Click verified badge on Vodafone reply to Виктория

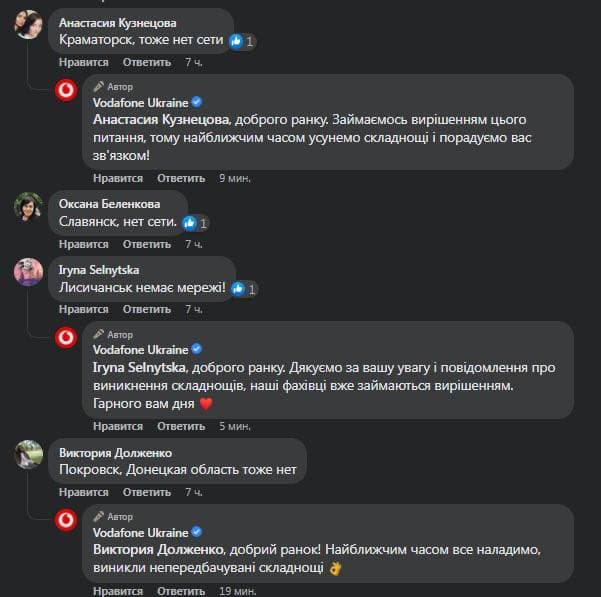pos(197,532)
